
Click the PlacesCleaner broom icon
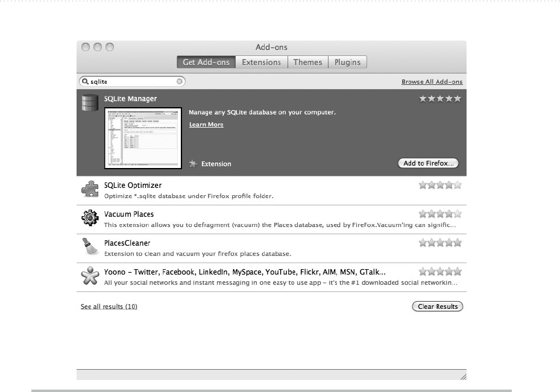coord(90,246)
